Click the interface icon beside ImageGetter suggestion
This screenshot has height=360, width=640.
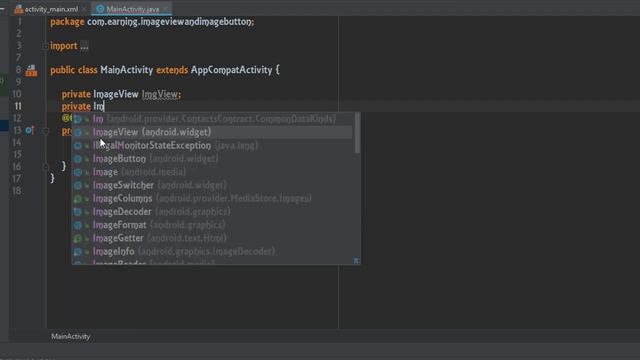pyautogui.click(x=78, y=239)
